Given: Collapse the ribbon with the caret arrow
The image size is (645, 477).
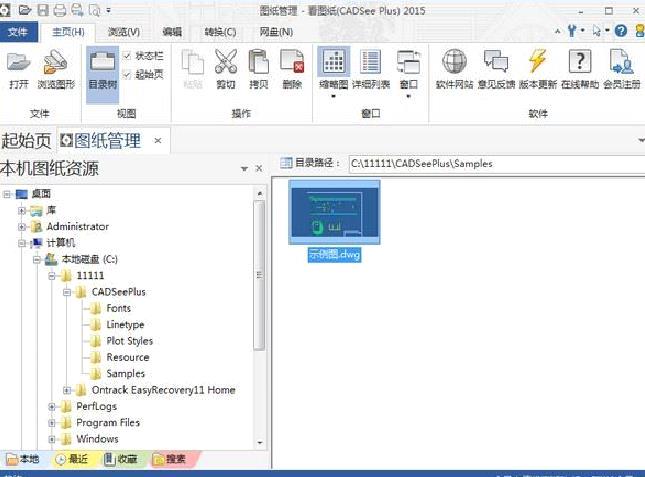Looking at the screenshot, I should coord(557,31).
